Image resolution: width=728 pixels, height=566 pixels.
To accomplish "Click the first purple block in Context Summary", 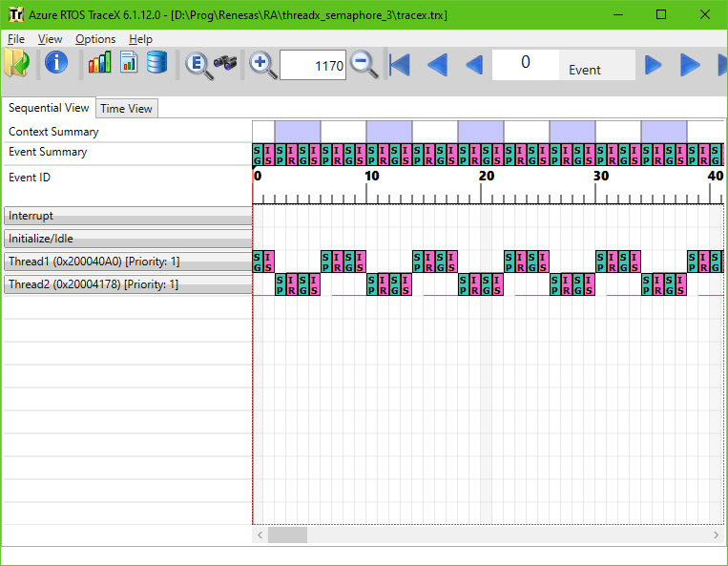I will (298, 132).
